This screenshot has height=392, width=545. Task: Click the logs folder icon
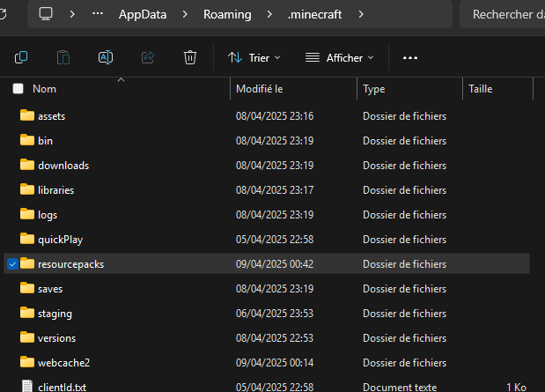point(27,214)
